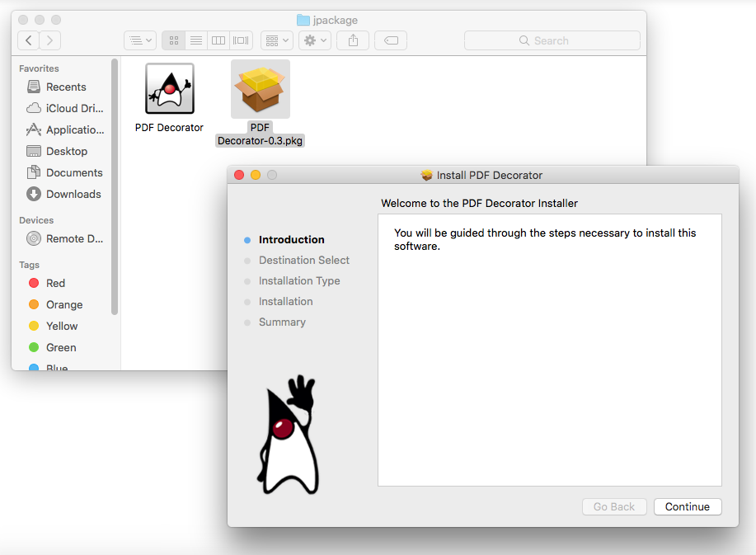Select the Installation installer step
Screen dimensions: 756x555
coord(285,301)
